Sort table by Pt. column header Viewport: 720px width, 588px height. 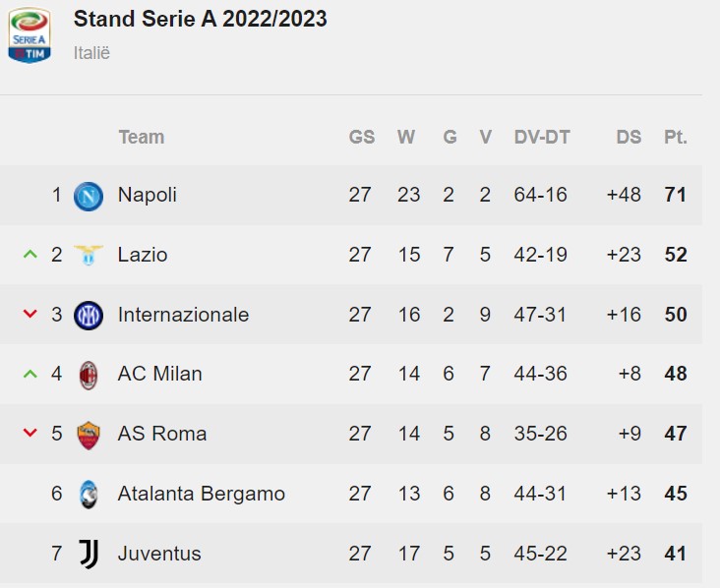pos(676,137)
